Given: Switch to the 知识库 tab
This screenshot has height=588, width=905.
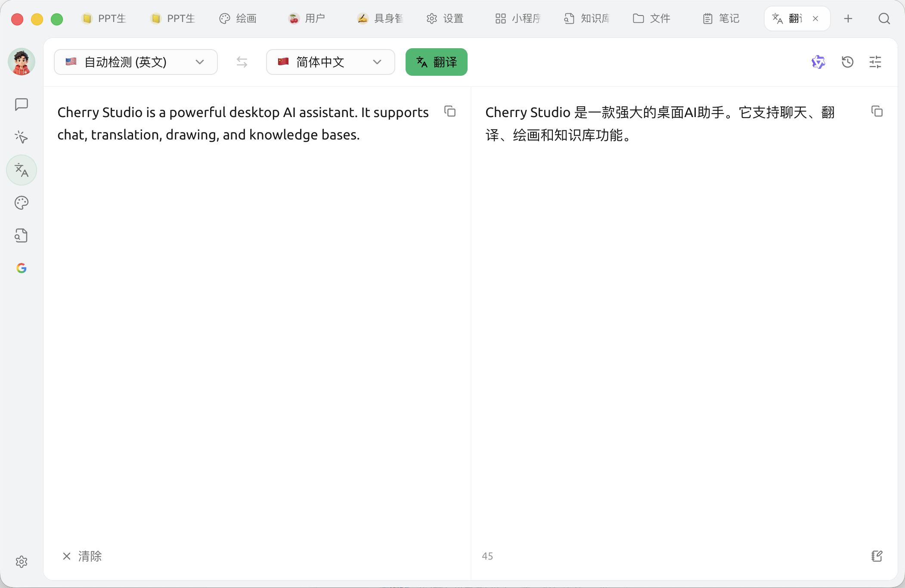Looking at the screenshot, I should 587,19.
